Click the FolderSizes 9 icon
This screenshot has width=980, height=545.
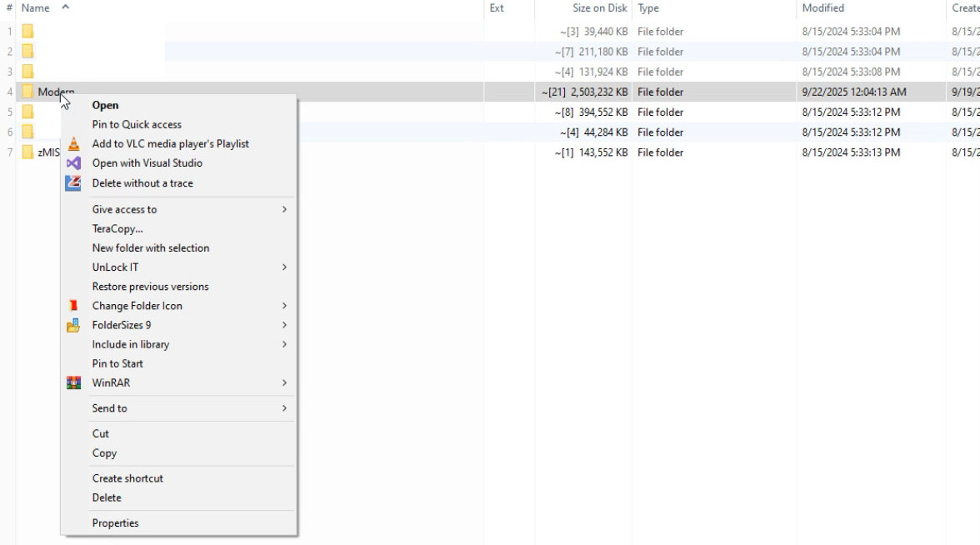[73, 324]
